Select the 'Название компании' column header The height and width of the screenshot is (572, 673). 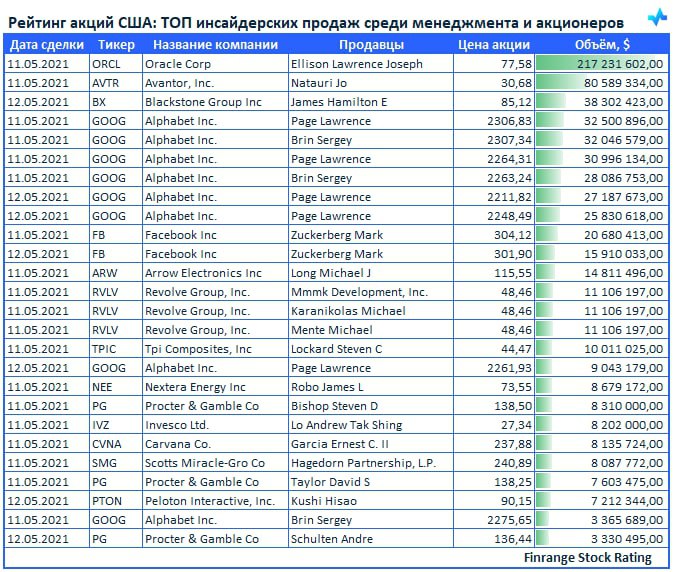tap(215, 45)
